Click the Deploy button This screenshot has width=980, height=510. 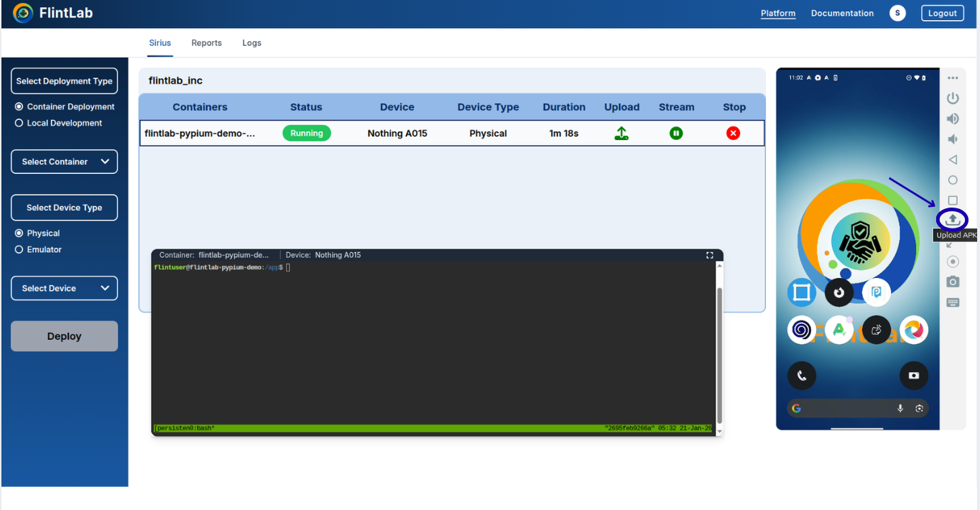[64, 336]
